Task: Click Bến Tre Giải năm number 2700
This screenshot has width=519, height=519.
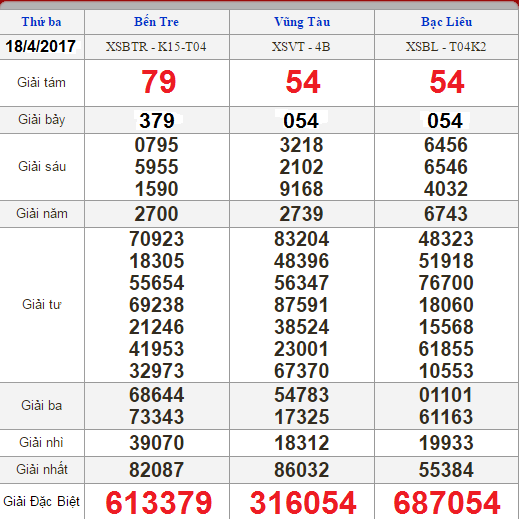Action: [x=156, y=214]
